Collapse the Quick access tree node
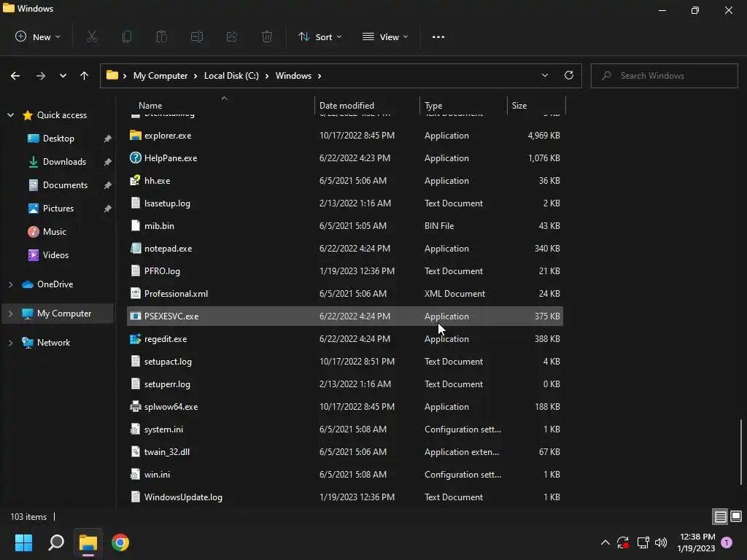 pyautogui.click(x=10, y=114)
